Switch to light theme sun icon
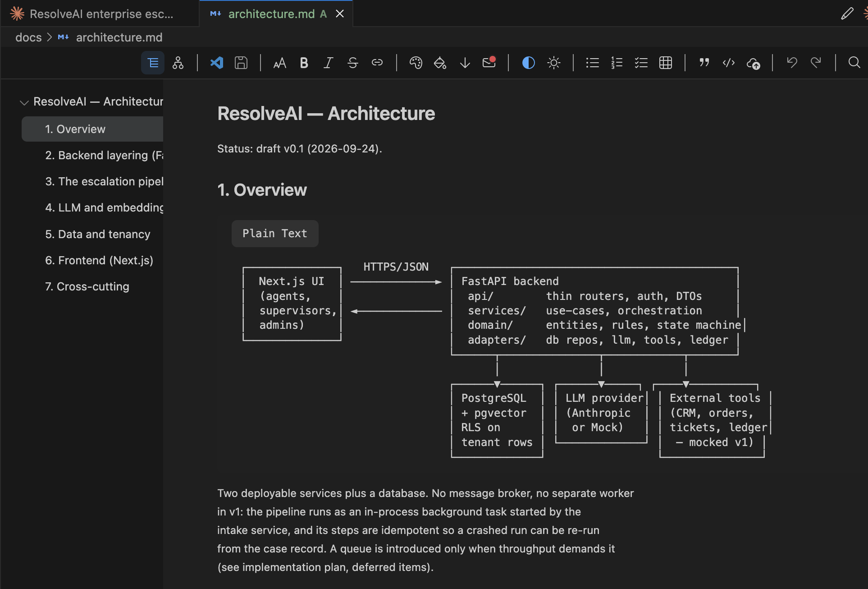The width and height of the screenshot is (868, 589). pyautogui.click(x=553, y=63)
